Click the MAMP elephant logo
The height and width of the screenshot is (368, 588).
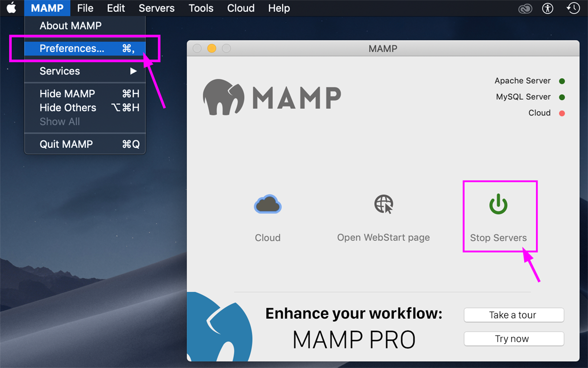pos(223,97)
